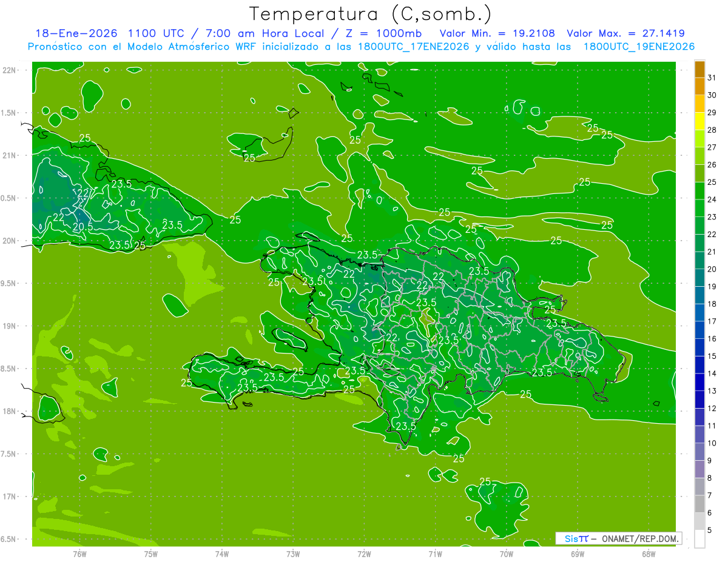Click the "17N" latitude axis label
728x562 pixels.
click(x=9, y=497)
